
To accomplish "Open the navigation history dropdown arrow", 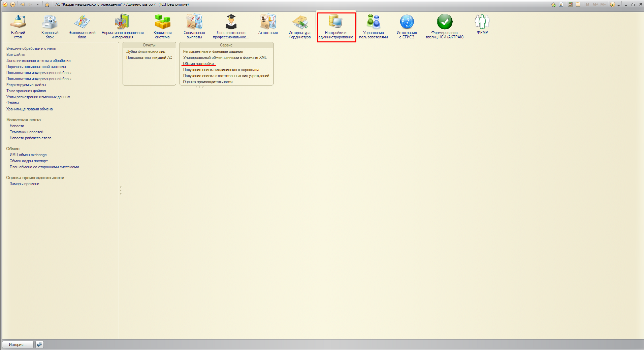I will click(x=37, y=4).
